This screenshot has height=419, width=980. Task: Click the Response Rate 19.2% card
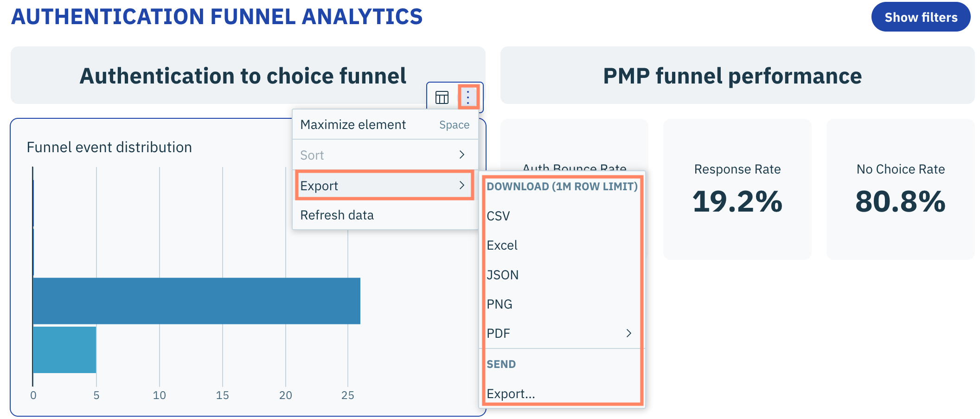coord(737,189)
